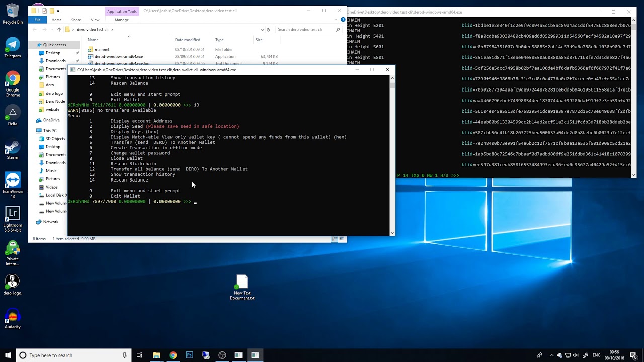
Task: Open the Manage ribbon tab
Action: 122,20
